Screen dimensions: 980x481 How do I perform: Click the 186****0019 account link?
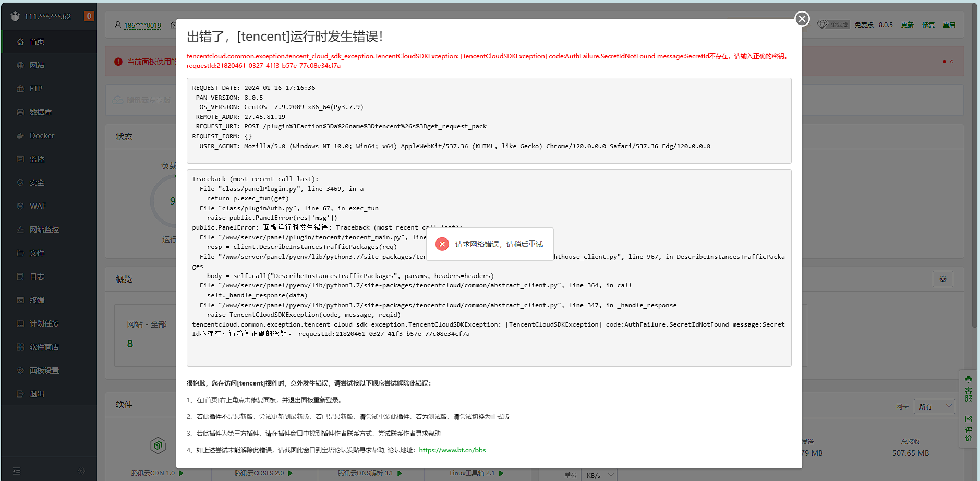coord(142,25)
